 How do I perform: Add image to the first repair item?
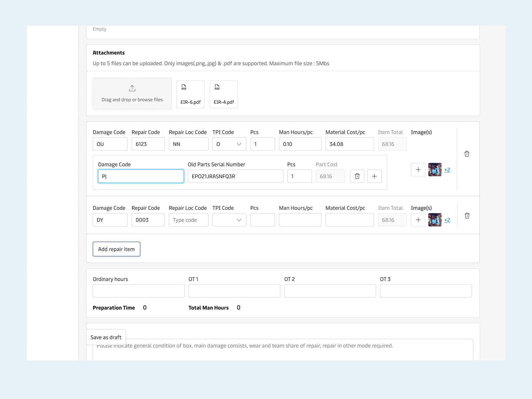point(418,170)
